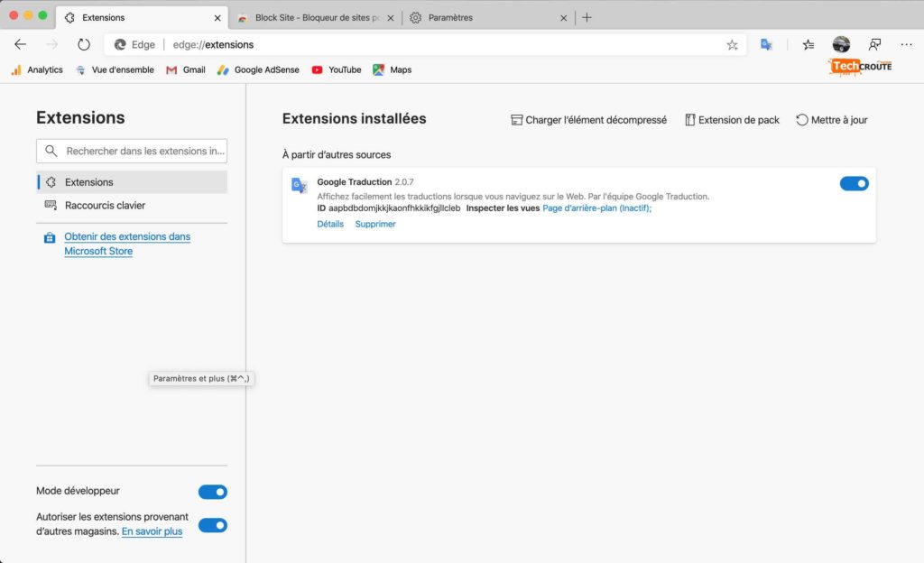Close the Extensions tab
This screenshot has width=924, height=563.
217,18
